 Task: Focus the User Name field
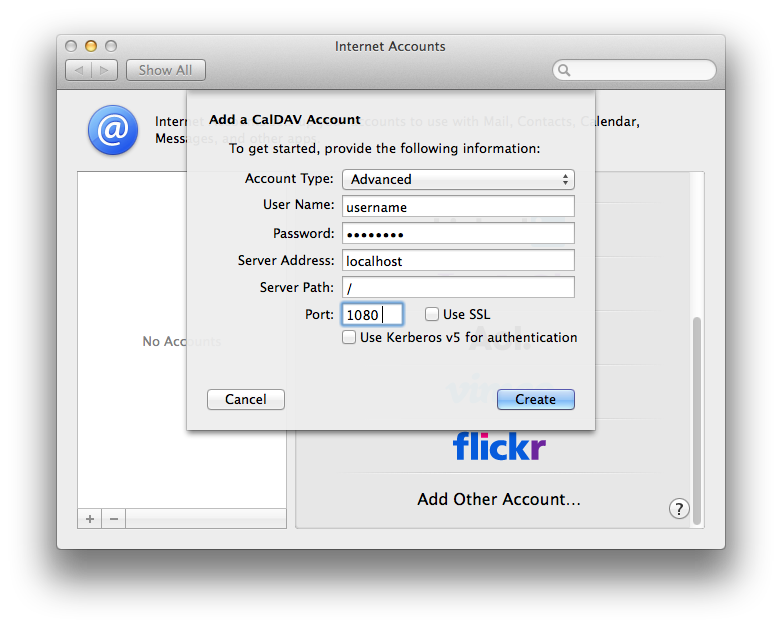click(458, 206)
